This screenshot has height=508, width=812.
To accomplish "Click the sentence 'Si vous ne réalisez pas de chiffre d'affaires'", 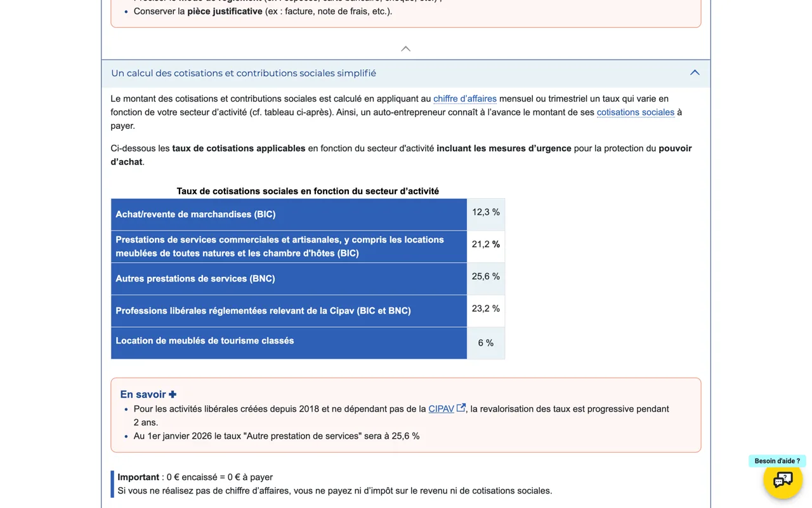I will [x=335, y=491].
